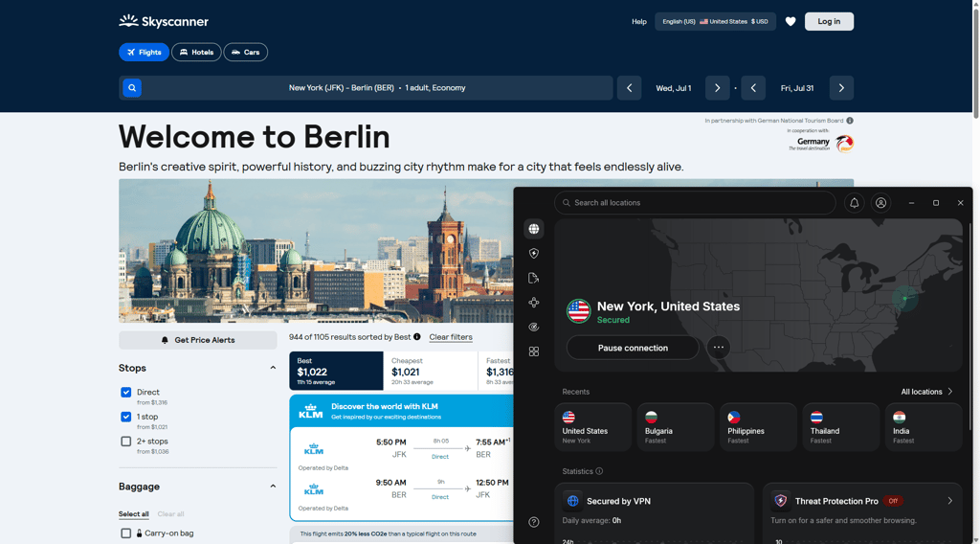
Task: Open VPN help question mark icon
Action: [534, 522]
